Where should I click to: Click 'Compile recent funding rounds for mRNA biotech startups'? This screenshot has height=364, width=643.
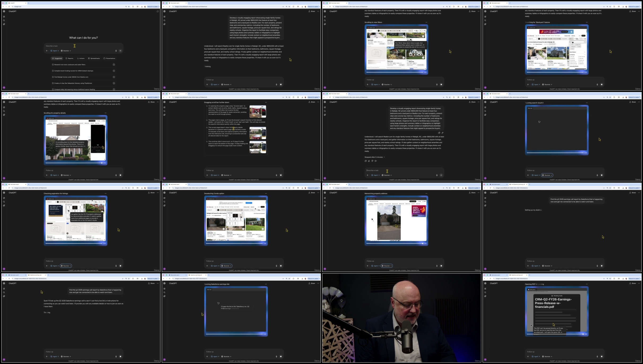tap(74, 71)
